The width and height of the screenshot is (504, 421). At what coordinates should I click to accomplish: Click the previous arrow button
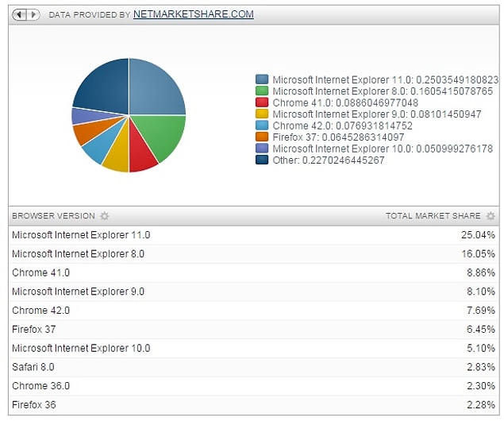click(x=19, y=14)
